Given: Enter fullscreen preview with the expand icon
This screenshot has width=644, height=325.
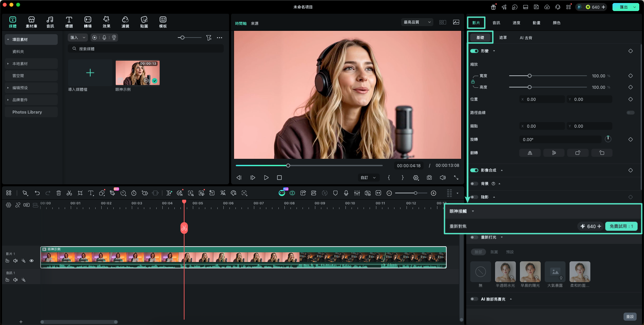Looking at the screenshot, I should click(456, 178).
